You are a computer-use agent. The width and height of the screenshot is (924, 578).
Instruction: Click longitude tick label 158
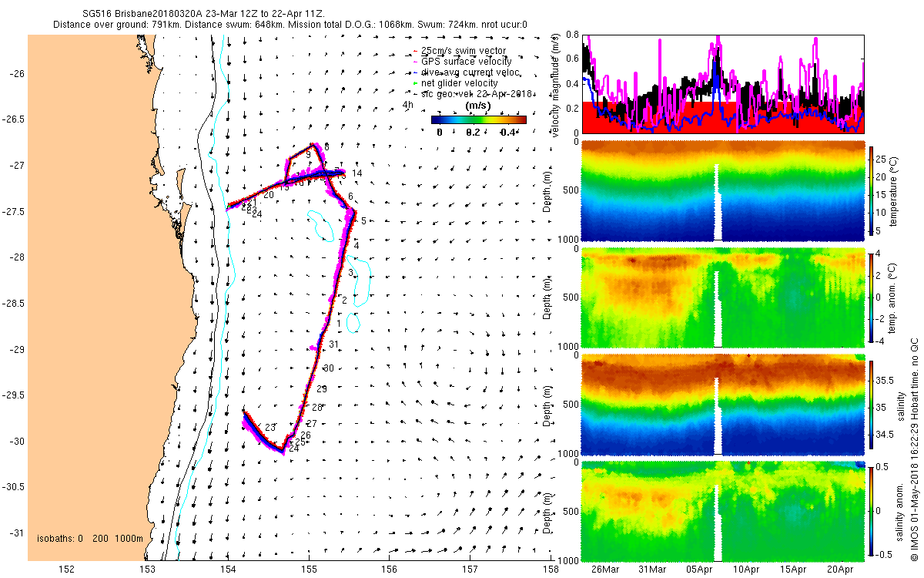[551, 569]
